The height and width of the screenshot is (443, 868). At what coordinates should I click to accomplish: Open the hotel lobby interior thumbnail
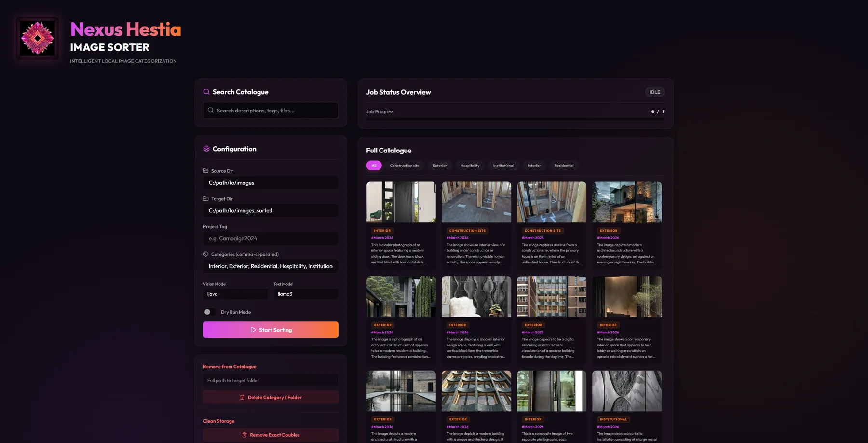click(x=627, y=296)
